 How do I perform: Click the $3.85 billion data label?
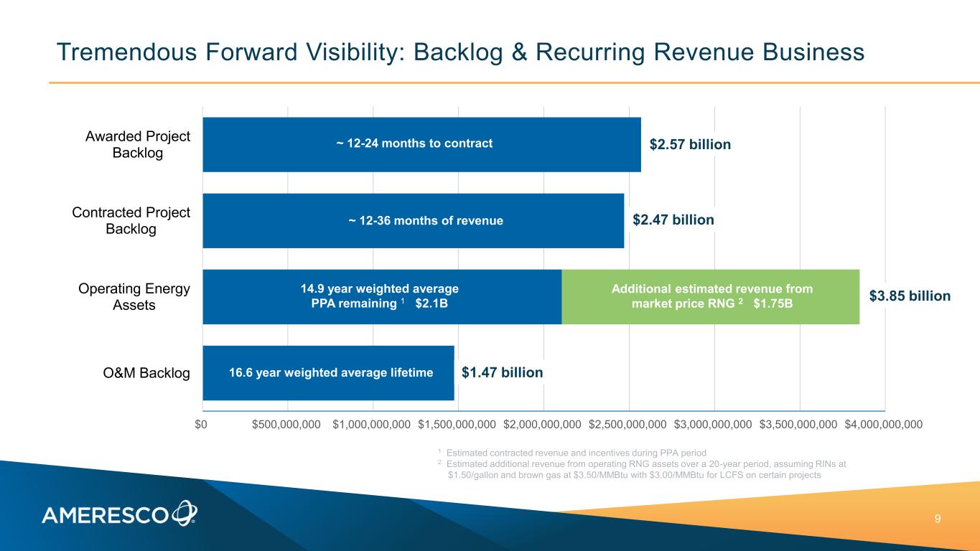(910, 296)
